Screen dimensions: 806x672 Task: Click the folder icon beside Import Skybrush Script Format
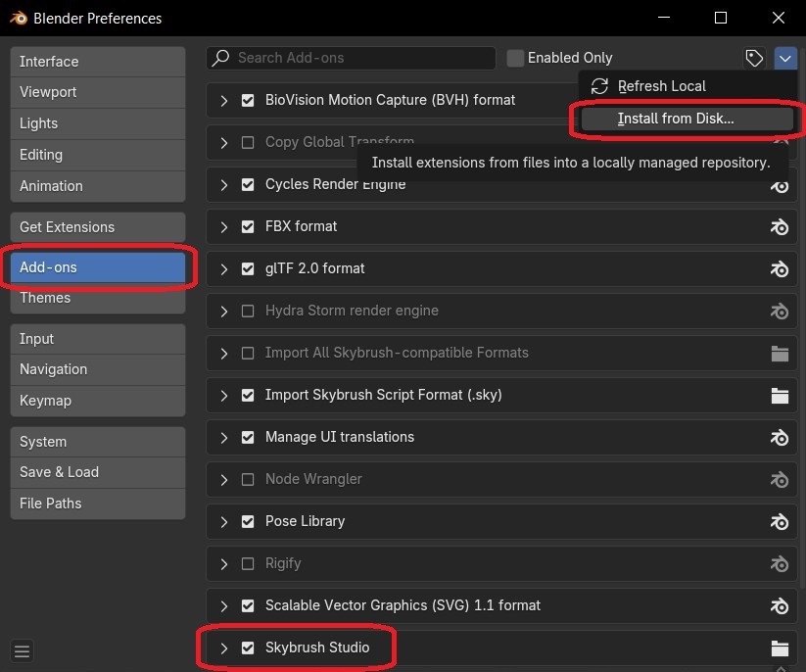click(x=780, y=395)
